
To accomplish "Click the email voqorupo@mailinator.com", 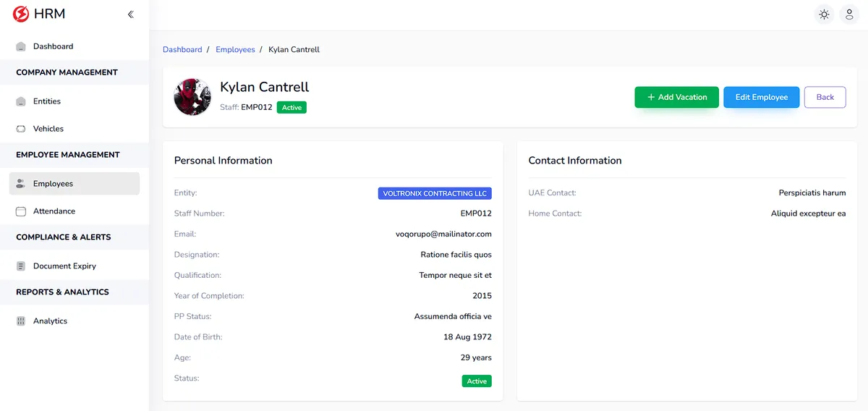I will click(x=443, y=234).
